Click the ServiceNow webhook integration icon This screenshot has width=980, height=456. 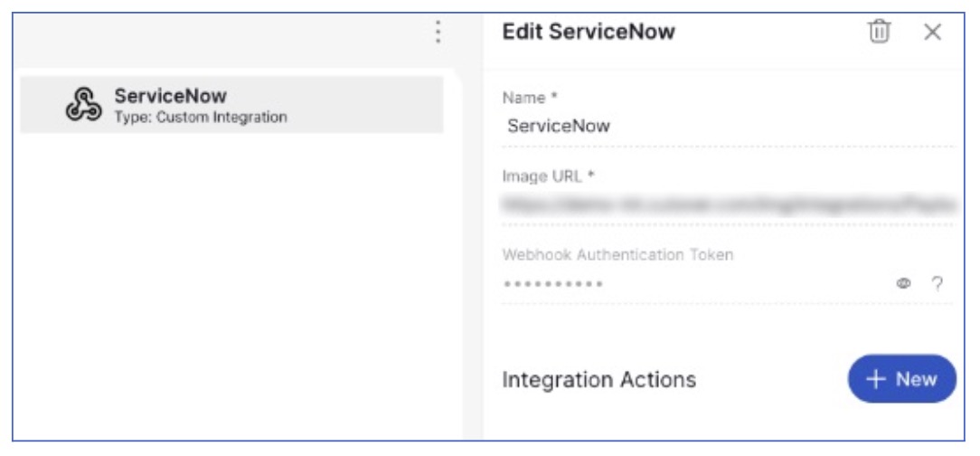click(x=83, y=104)
